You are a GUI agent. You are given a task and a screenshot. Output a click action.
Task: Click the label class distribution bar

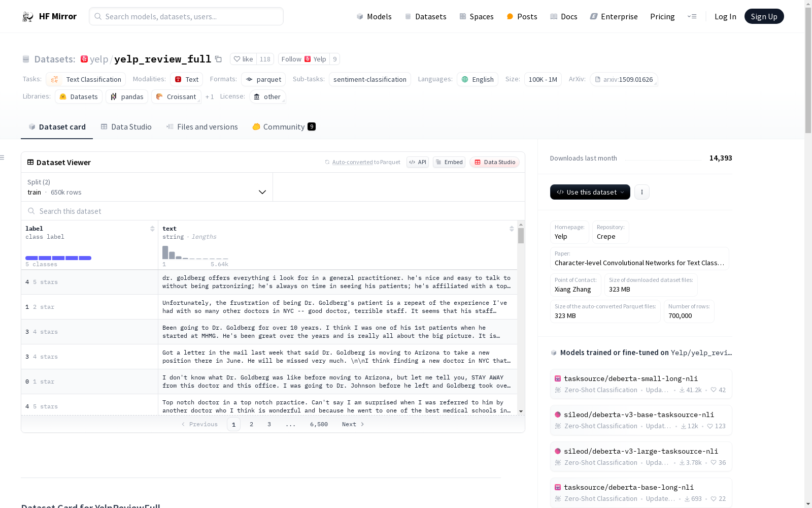(58, 258)
